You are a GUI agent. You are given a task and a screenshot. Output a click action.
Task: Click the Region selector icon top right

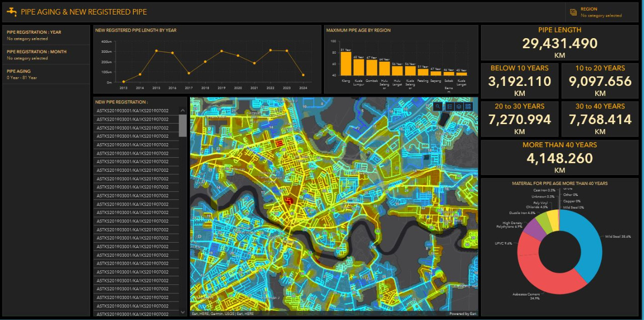[x=574, y=12]
